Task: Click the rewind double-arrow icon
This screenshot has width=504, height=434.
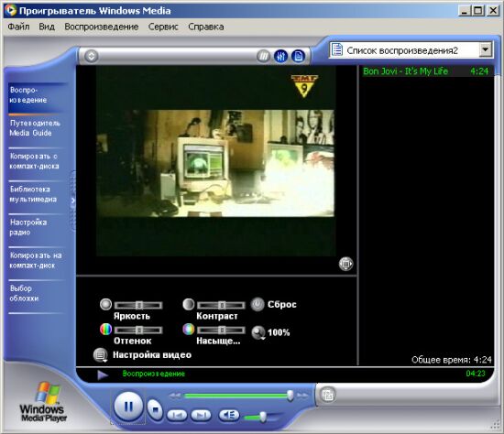Action: 175,396
